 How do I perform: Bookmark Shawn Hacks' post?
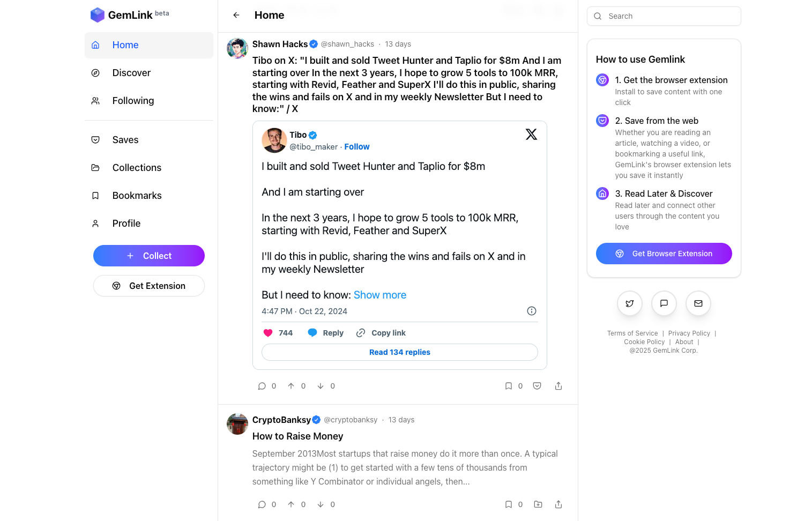coord(508,385)
